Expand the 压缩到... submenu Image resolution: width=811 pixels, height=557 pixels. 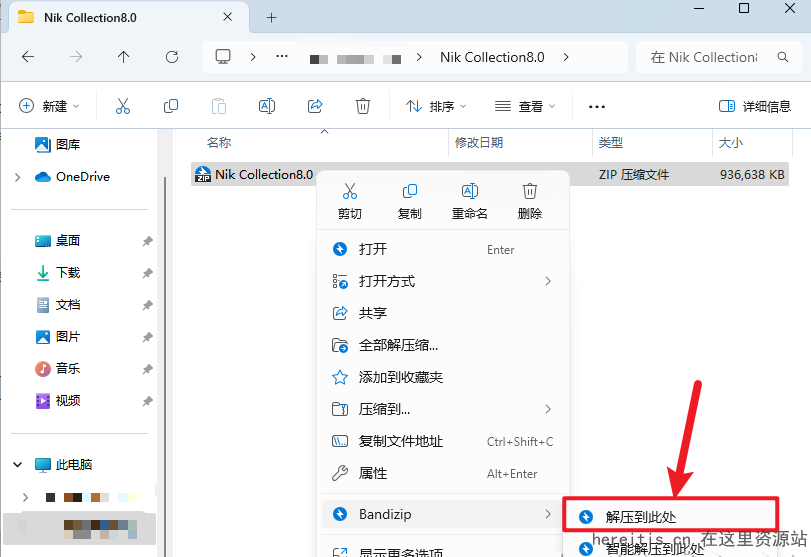point(443,410)
